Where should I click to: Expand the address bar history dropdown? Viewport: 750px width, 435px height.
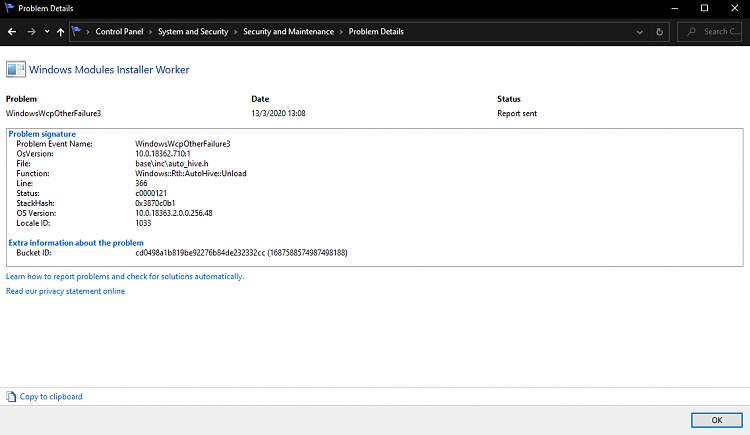coord(640,31)
